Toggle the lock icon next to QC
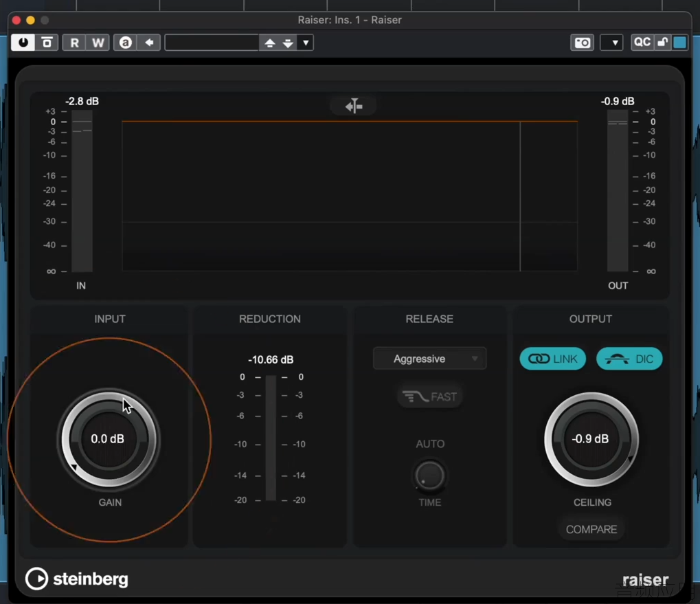This screenshot has height=604, width=700. click(x=663, y=43)
